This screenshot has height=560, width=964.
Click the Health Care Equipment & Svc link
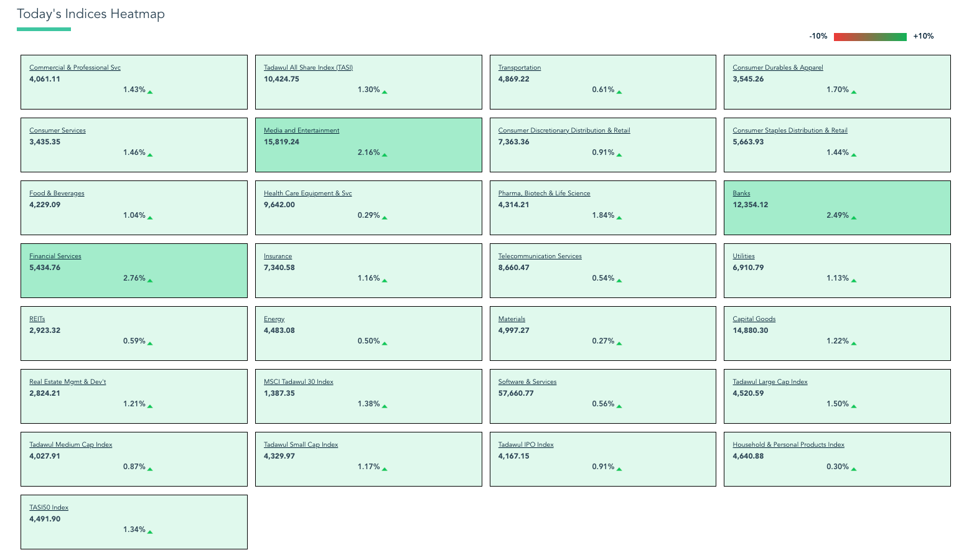coord(307,194)
